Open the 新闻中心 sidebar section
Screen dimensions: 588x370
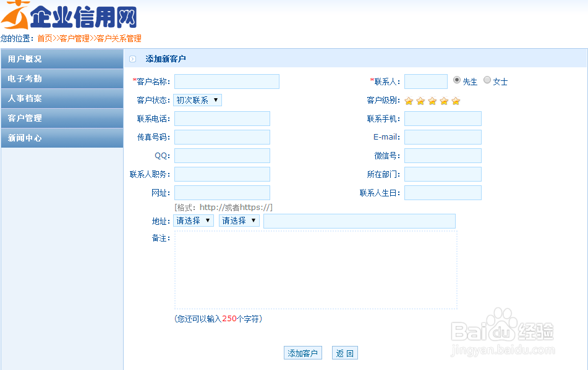coord(62,138)
